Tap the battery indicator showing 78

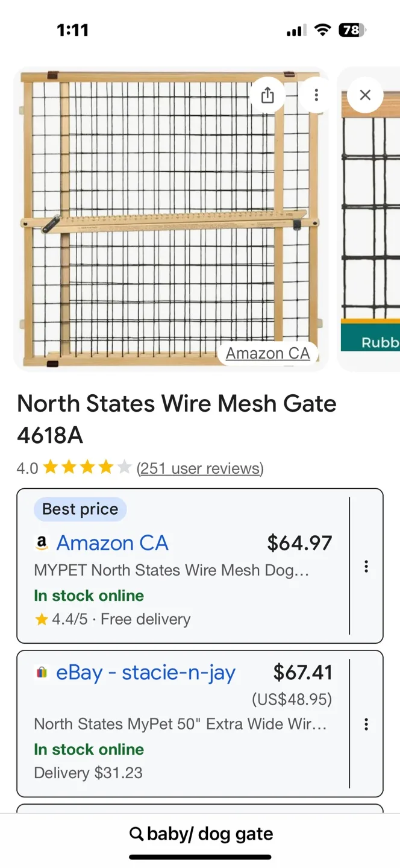[x=352, y=30]
